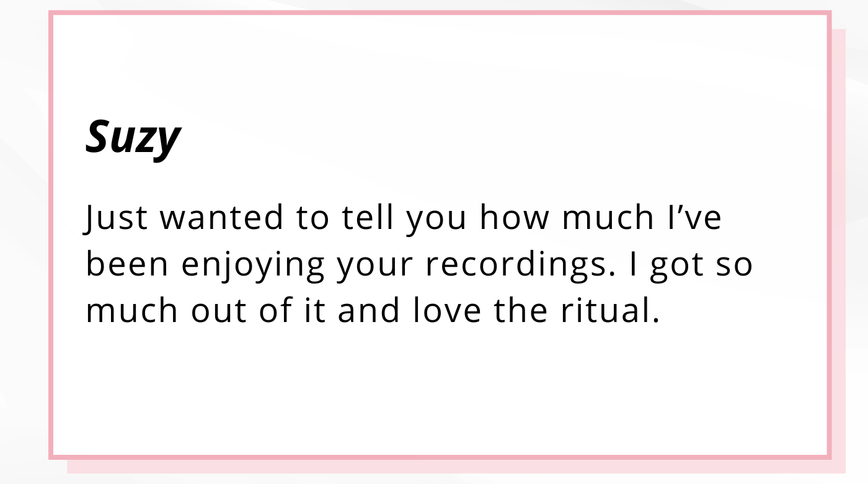Click the light pink shadow under the card

pyautogui.click(x=456, y=467)
